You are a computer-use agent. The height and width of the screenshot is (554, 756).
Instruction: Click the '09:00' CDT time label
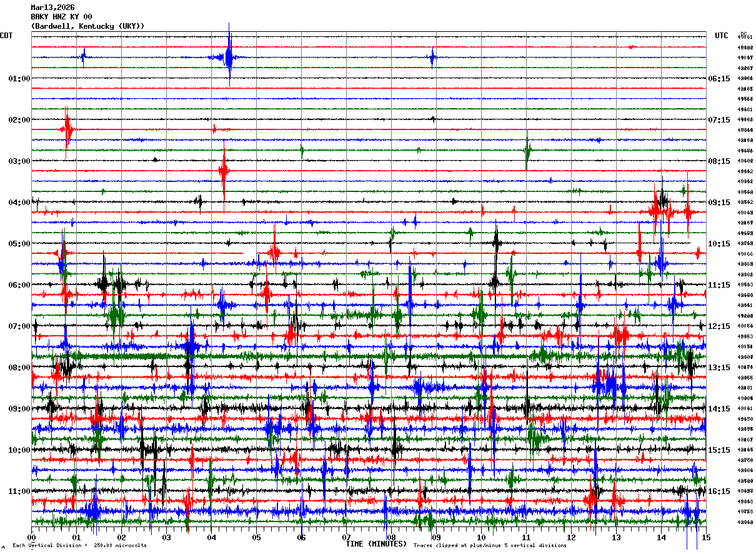tap(19, 409)
